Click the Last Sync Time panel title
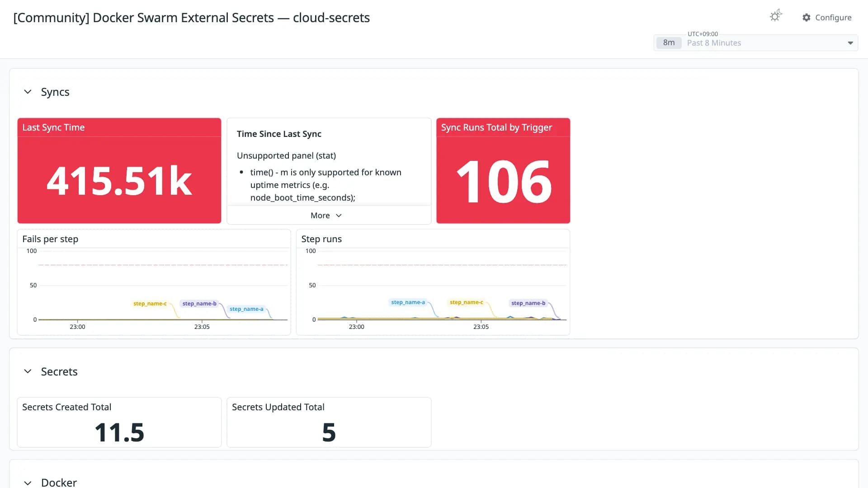 click(53, 127)
